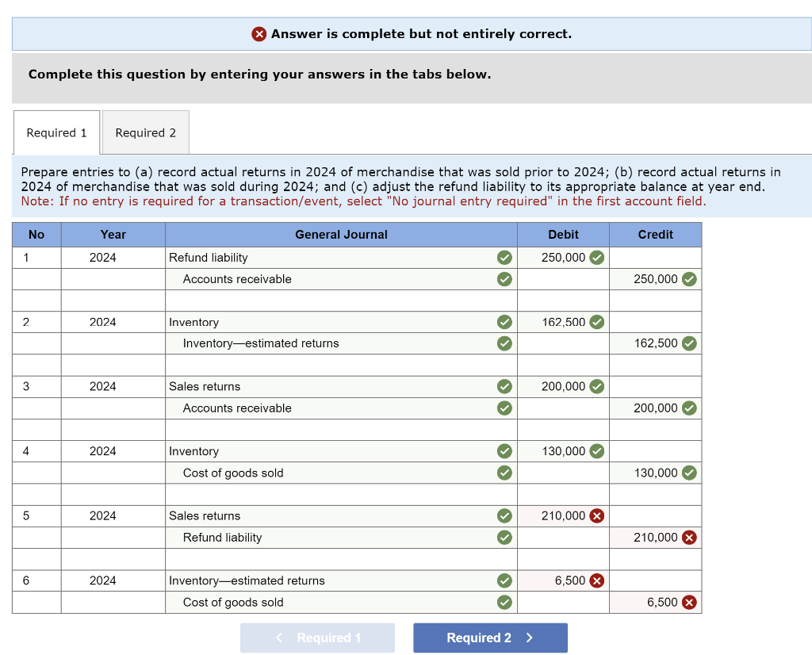
Task: Select the entry 1 Accounts receivable account field
Action: pyautogui.click(x=341, y=279)
